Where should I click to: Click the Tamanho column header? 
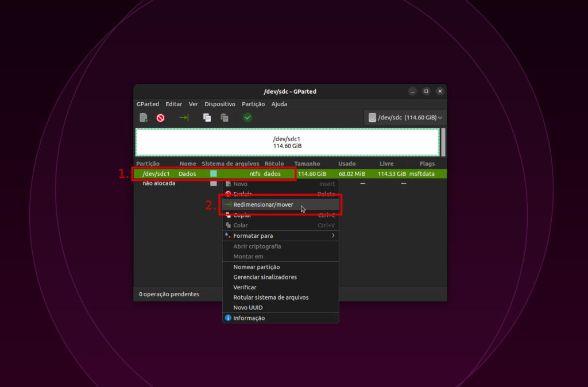click(x=307, y=164)
